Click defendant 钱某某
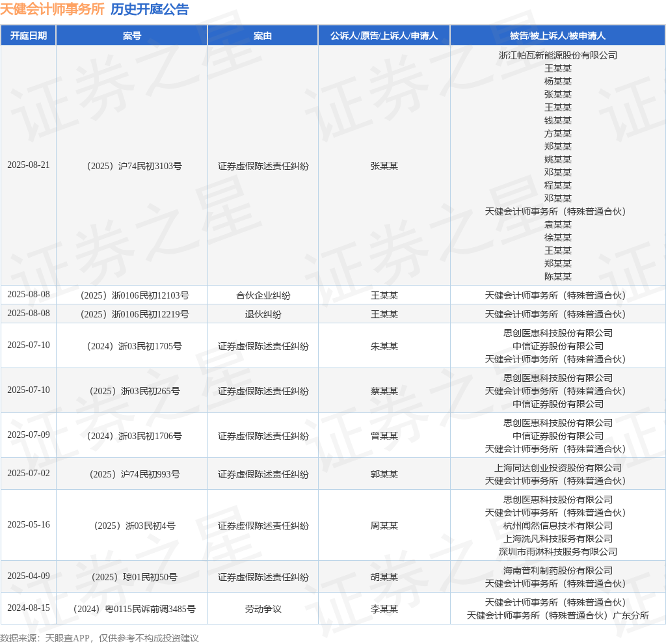This screenshot has width=666, height=644. coord(557,120)
